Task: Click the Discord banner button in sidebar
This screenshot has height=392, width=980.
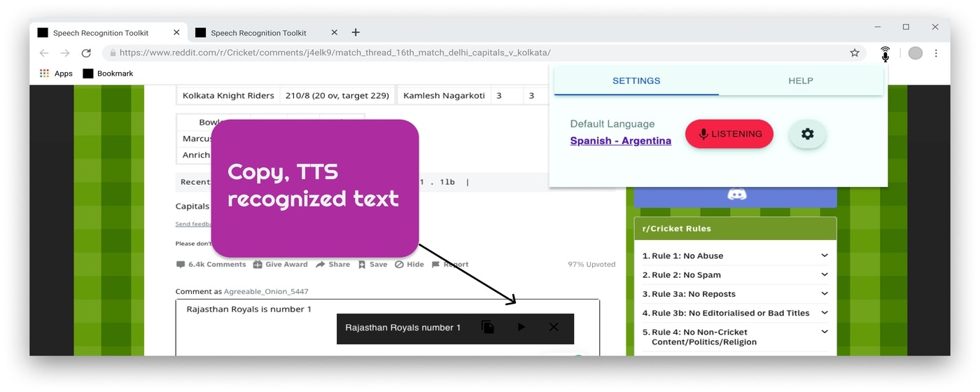Action: click(x=735, y=197)
